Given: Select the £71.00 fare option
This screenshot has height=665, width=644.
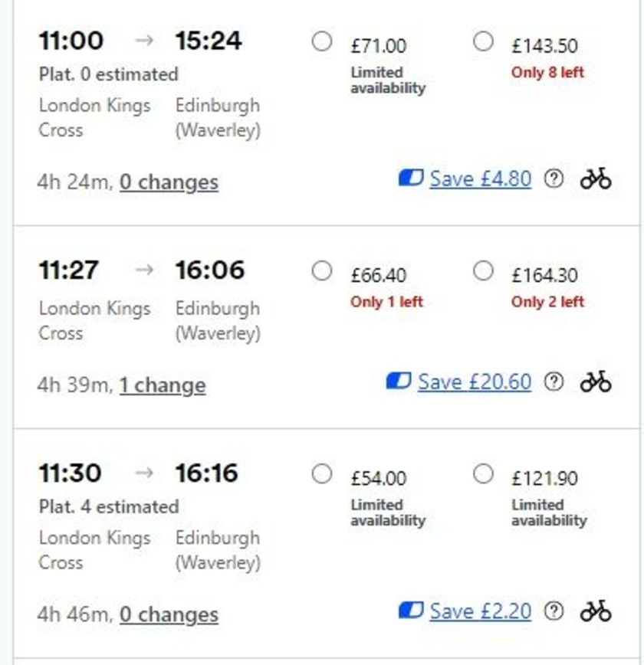Looking at the screenshot, I should [322, 41].
